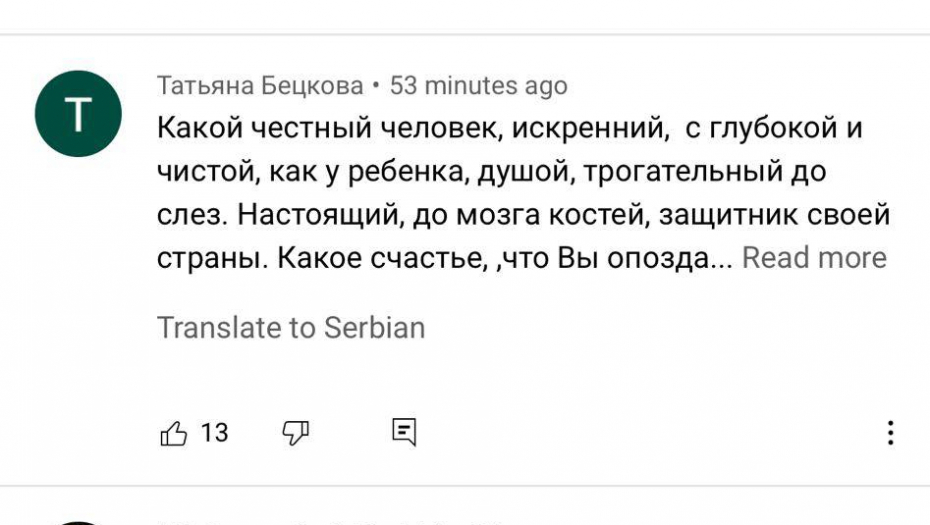Dislike this comment with thumbs-down icon

tap(296, 433)
